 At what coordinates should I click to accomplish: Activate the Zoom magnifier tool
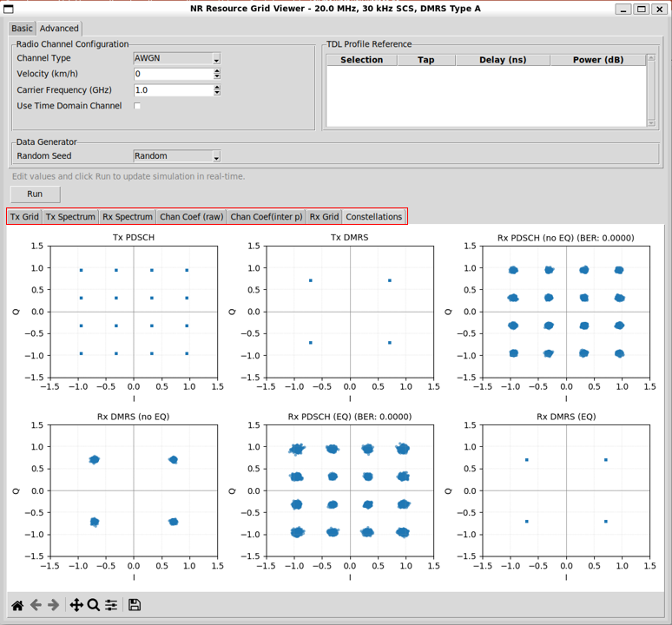pos(93,605)
